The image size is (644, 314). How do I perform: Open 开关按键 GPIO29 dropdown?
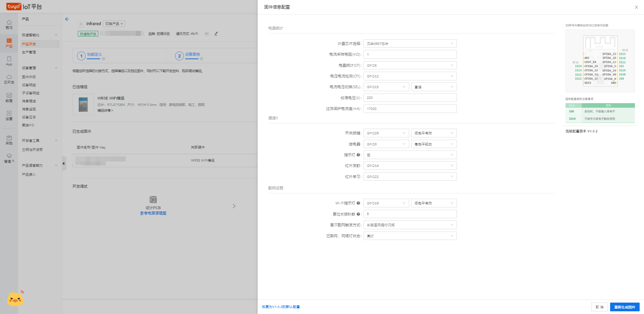[x=386, y=133]
